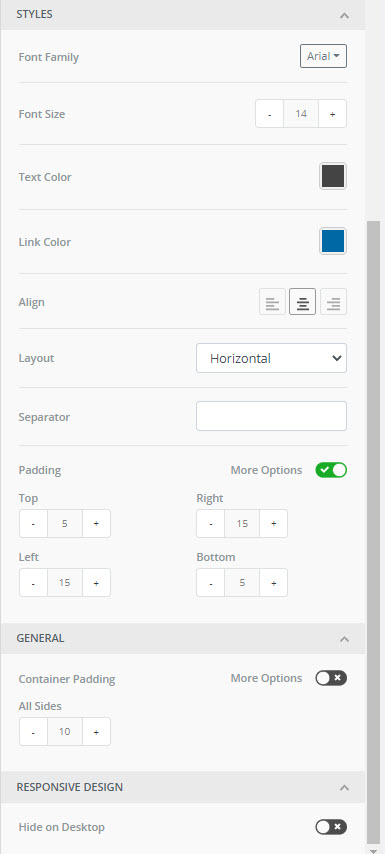Select right text alignment icon
The image size is (385, 854).
[x=333, y=302]
